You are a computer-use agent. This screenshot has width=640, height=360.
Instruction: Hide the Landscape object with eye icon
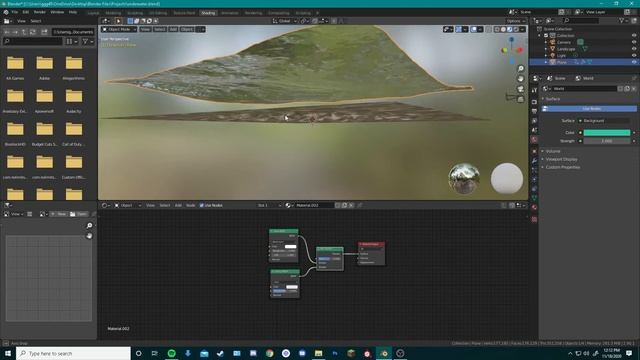(x=634, y=49)
